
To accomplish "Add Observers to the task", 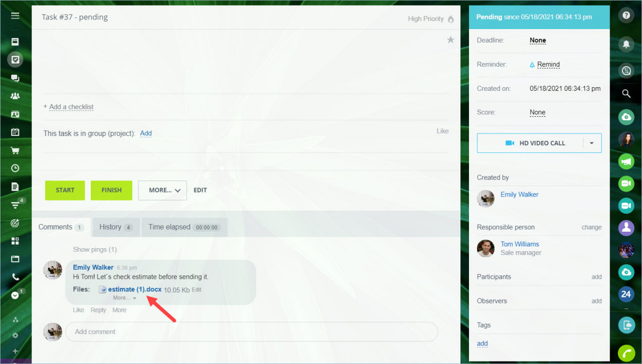I will click(596, 301).
